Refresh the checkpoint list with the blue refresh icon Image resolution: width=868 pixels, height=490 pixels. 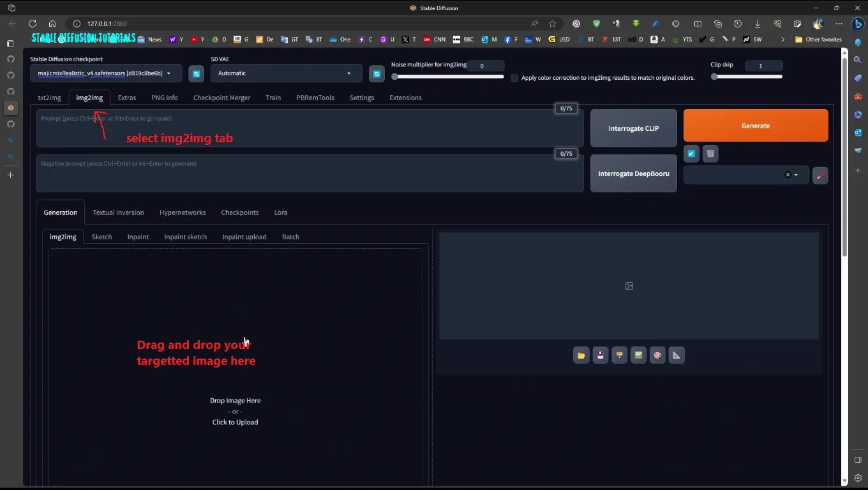coord(196,74)
